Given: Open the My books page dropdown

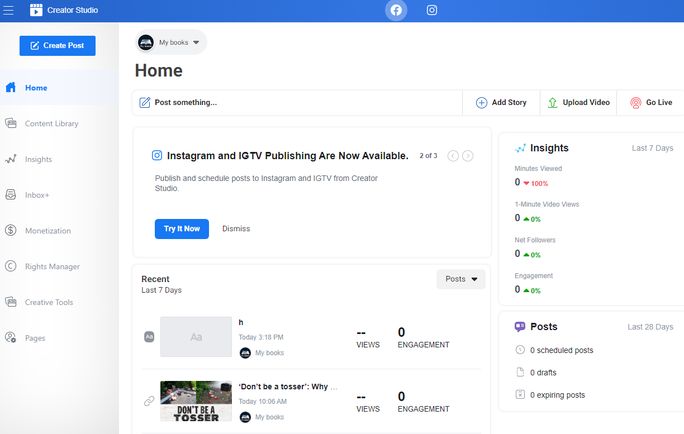Looking at the screenshot, I should click(x=171, y=42).
